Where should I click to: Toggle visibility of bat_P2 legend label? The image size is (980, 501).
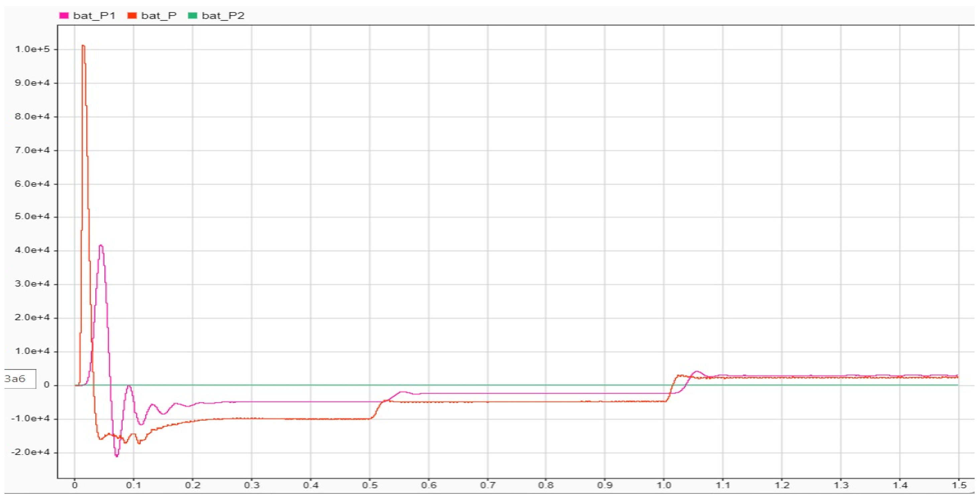tap(223, 16)
